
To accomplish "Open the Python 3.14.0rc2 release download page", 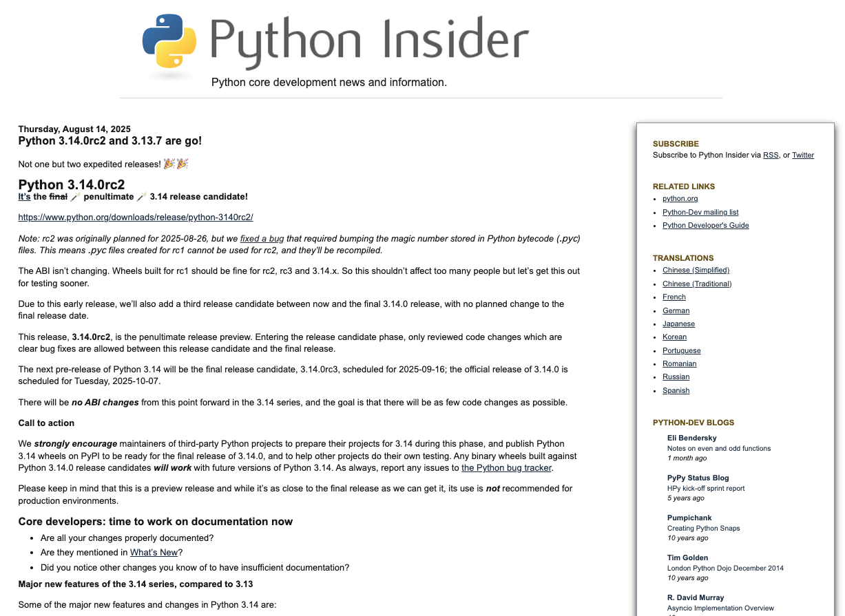I will coord(136,217).
